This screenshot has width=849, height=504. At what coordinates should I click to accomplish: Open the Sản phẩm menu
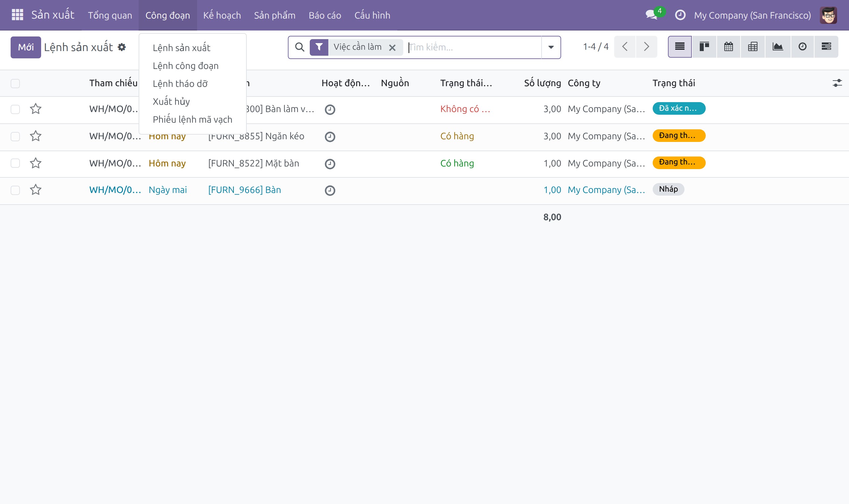pyautogui.click(x=274, y=15)
